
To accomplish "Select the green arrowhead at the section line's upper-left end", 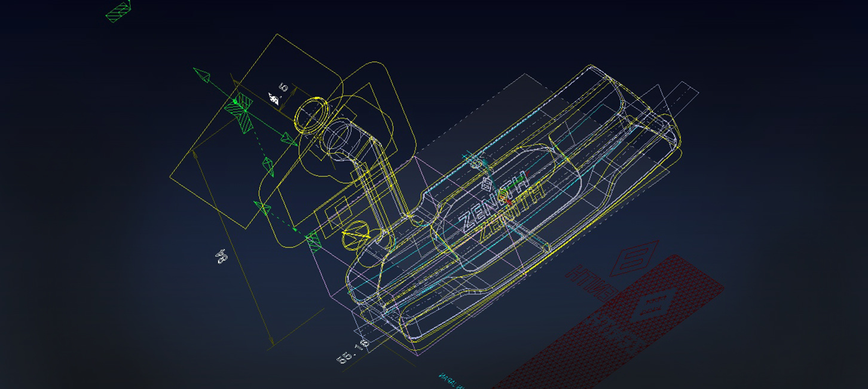I will tap(203, 75).
